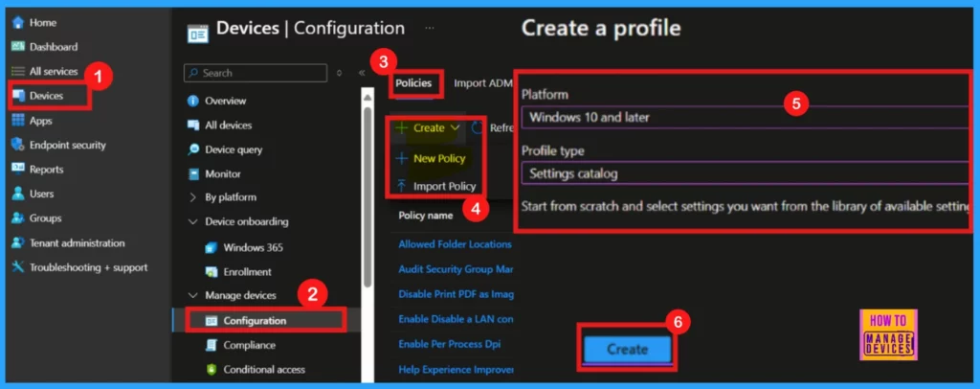Click the Devices icon in the sidebar

pos(18,96)
